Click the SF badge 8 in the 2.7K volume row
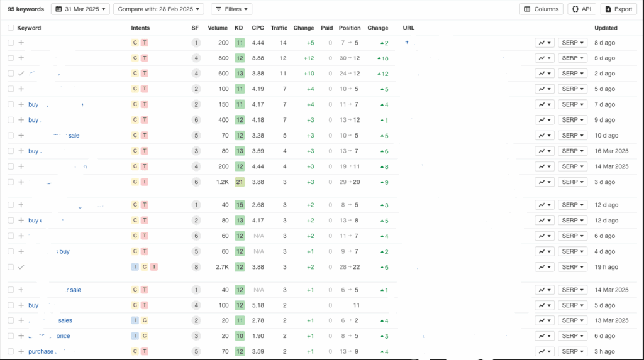644x360 pixels. pos(196,267)
